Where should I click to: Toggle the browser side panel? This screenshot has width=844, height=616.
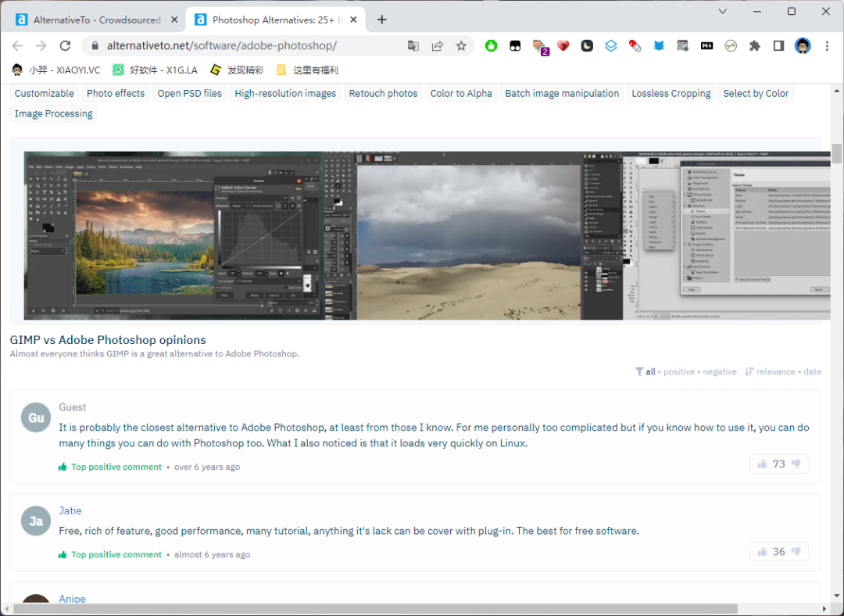778,46
